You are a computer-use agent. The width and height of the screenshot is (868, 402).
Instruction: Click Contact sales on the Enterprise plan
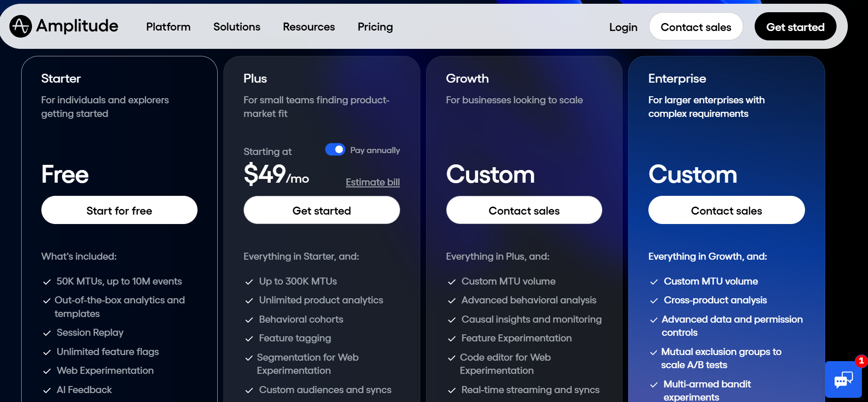(x=726, y=210)
